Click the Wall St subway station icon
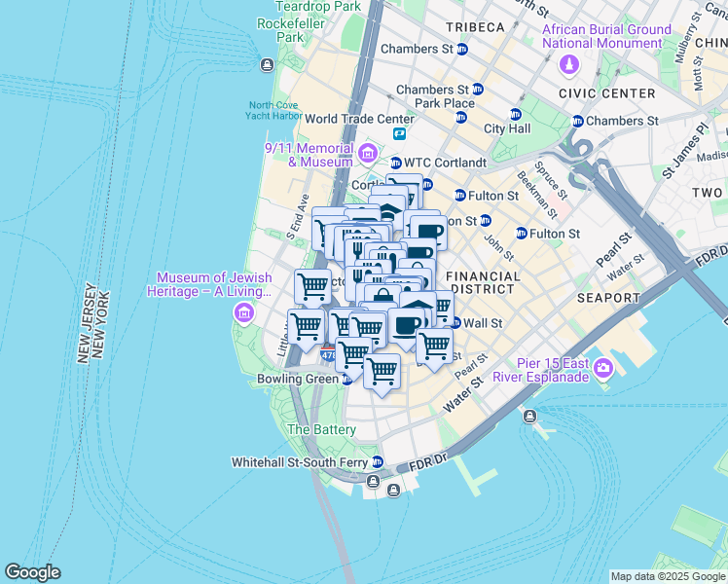 (x=455, y=322)
